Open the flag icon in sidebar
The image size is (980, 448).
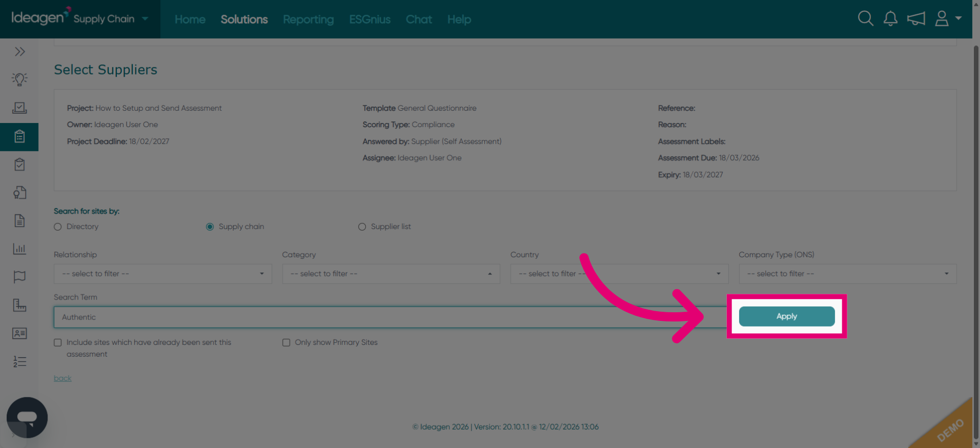pos(19,277)
